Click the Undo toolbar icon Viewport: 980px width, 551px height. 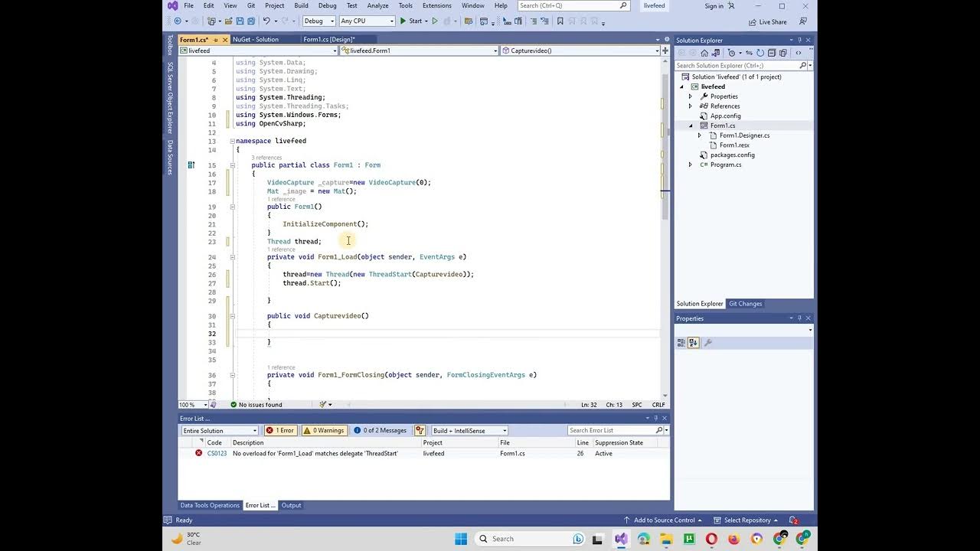tap(266, 21)
